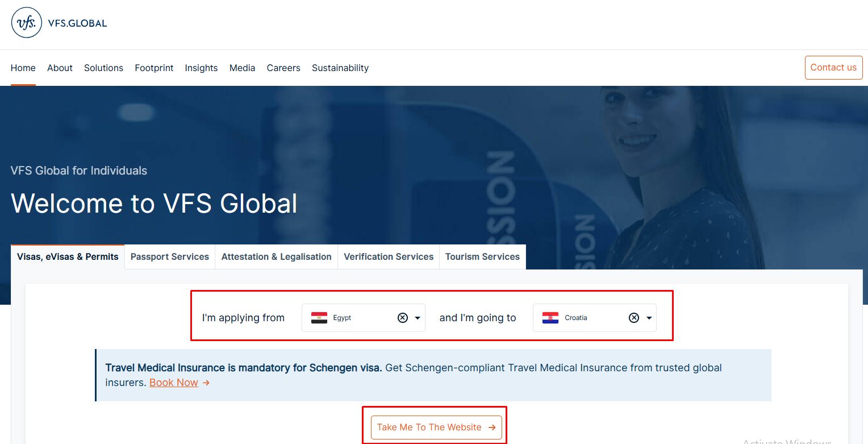Open the Insights menu item

pos(201,68)
